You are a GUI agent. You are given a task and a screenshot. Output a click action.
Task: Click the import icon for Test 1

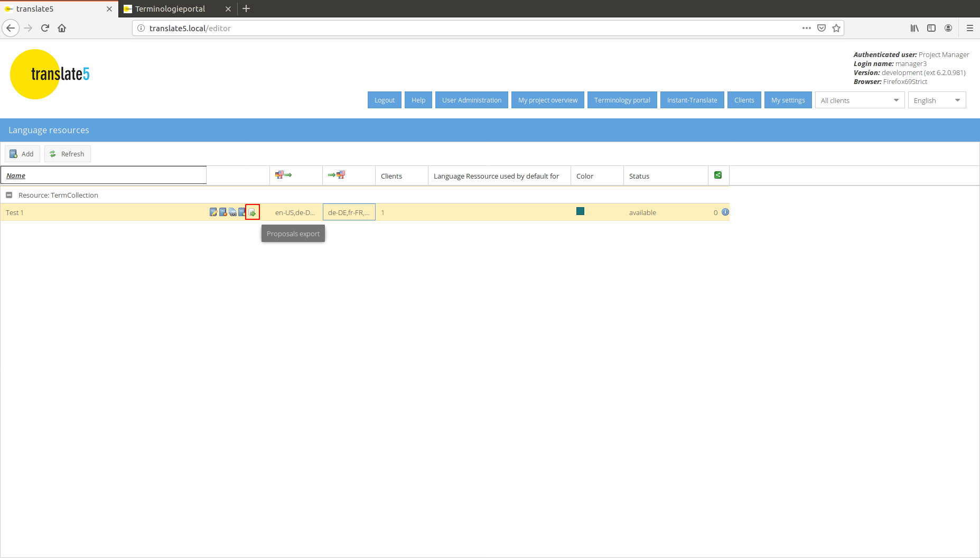[242, 212]
